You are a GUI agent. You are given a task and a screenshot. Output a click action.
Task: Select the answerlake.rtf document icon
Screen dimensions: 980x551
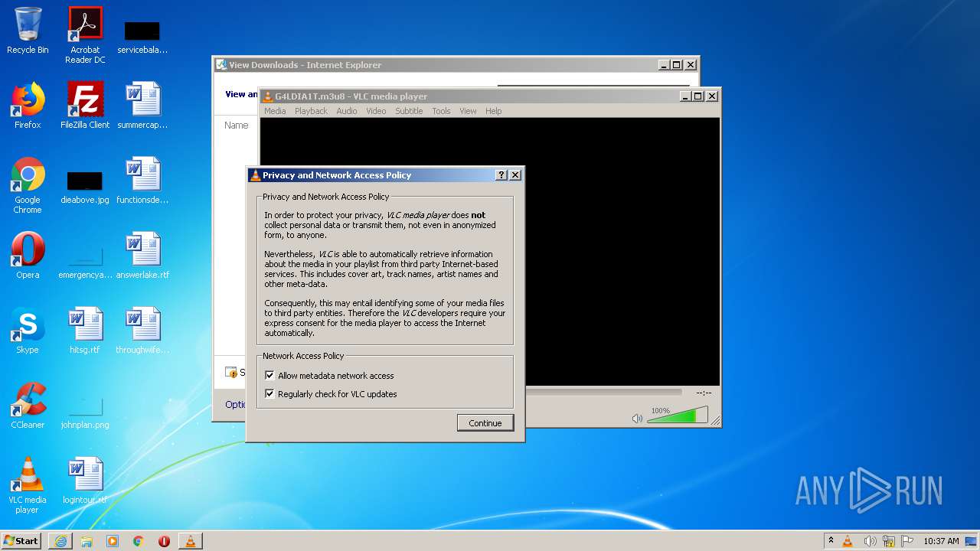[x=142, y=256]
